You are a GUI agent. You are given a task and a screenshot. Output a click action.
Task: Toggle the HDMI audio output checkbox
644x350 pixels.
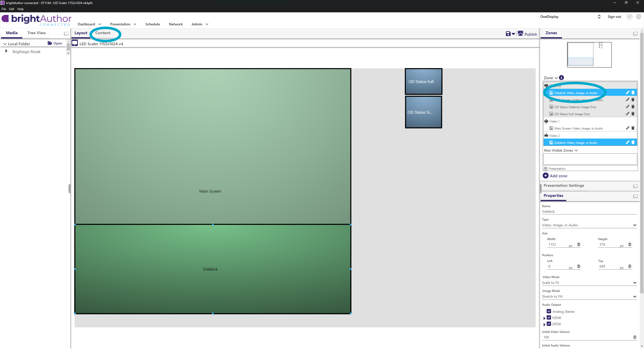click(x=549, y=318)
